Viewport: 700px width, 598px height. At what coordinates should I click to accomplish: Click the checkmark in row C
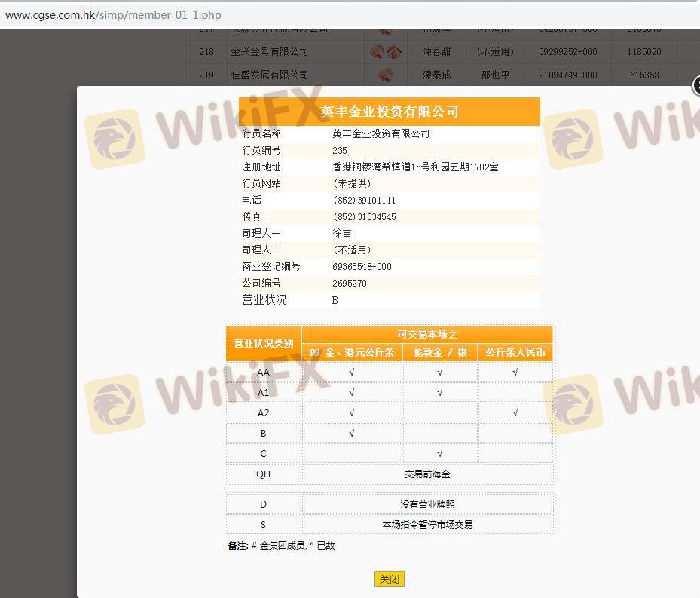[x=439, y=454]
